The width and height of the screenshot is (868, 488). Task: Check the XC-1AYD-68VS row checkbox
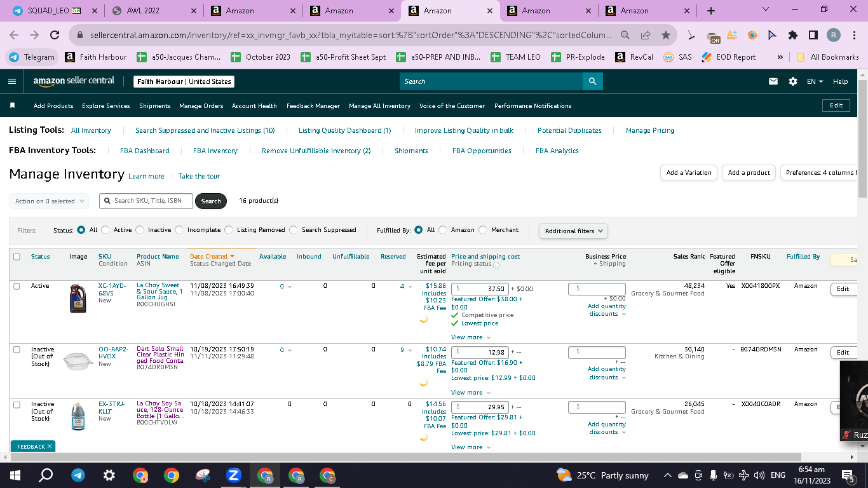tap(17, 287)
